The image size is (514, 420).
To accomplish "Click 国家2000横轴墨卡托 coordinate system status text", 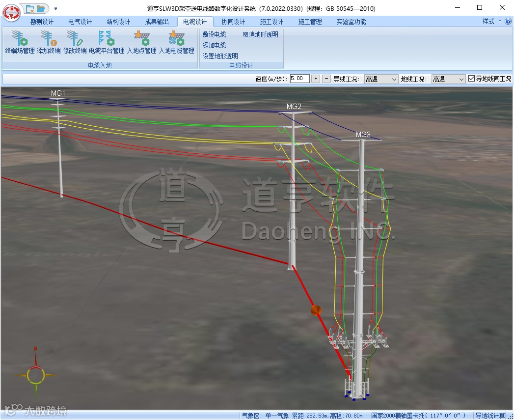I will pyautogui.click(x=418, y=416).
